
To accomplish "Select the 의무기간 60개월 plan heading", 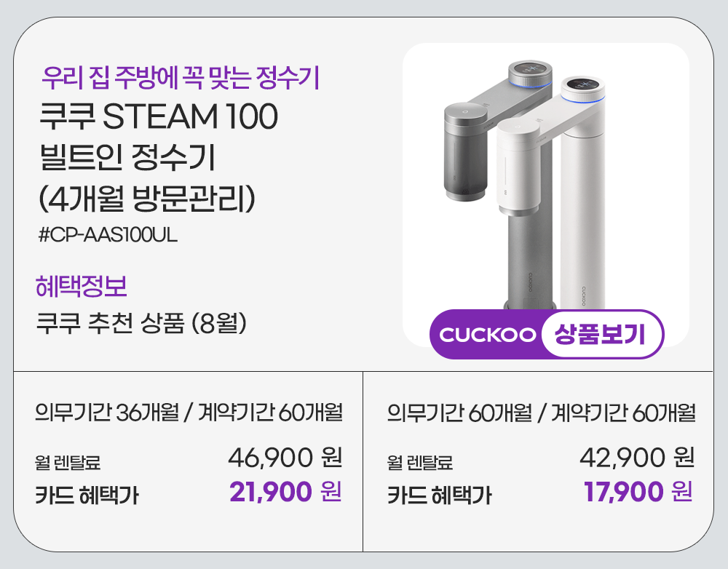I will point(541,413).
